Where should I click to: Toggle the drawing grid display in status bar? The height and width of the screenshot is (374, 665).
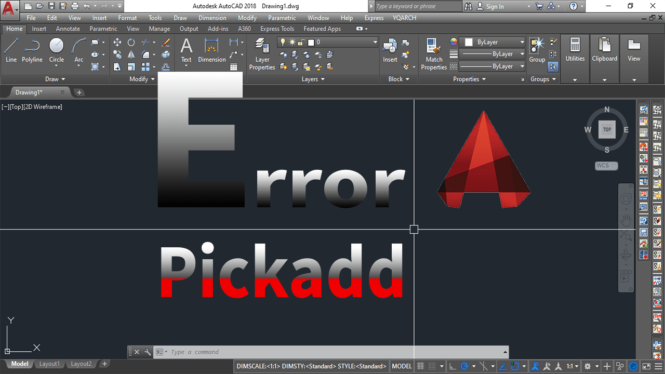pyautogui.click(x=421, y=366)
